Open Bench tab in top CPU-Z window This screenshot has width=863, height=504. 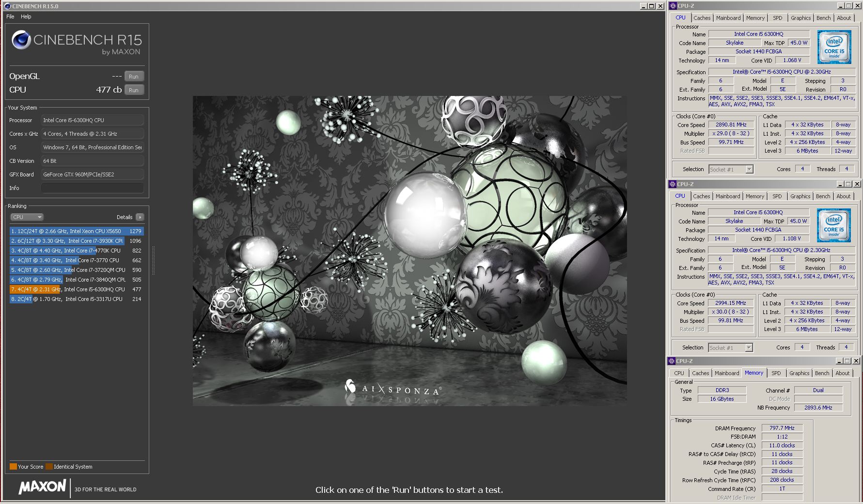click(823, 18)
